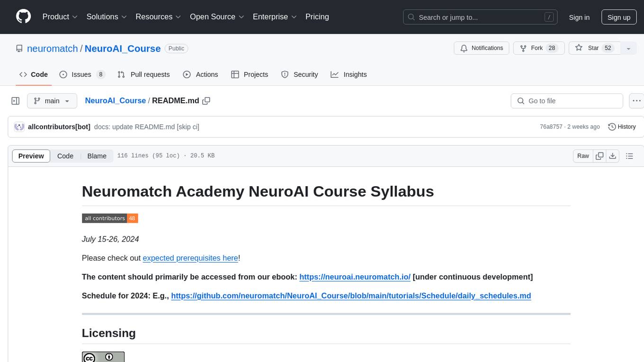Switch to the Issues tab
The width and height of the screenshot is (644, 362).
(82, 74)
